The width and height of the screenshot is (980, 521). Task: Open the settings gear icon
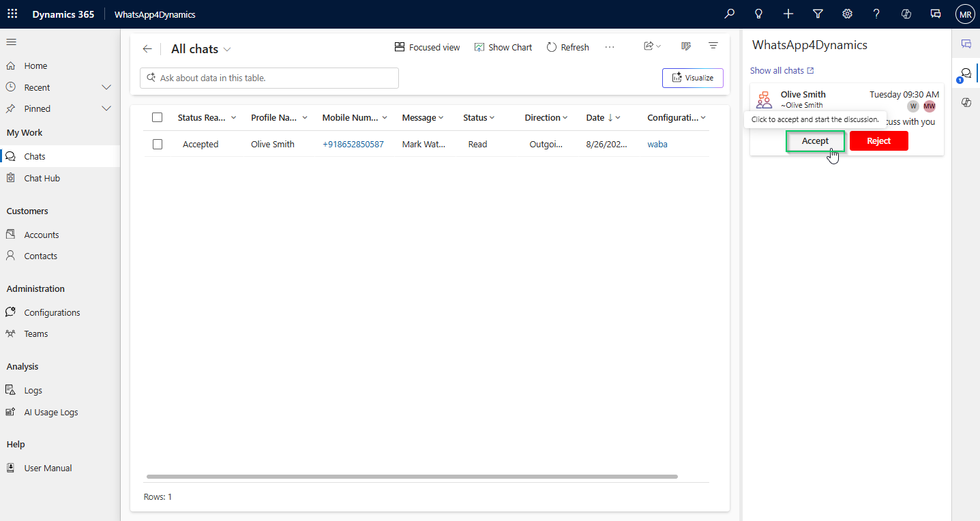(x=847, y=14)
